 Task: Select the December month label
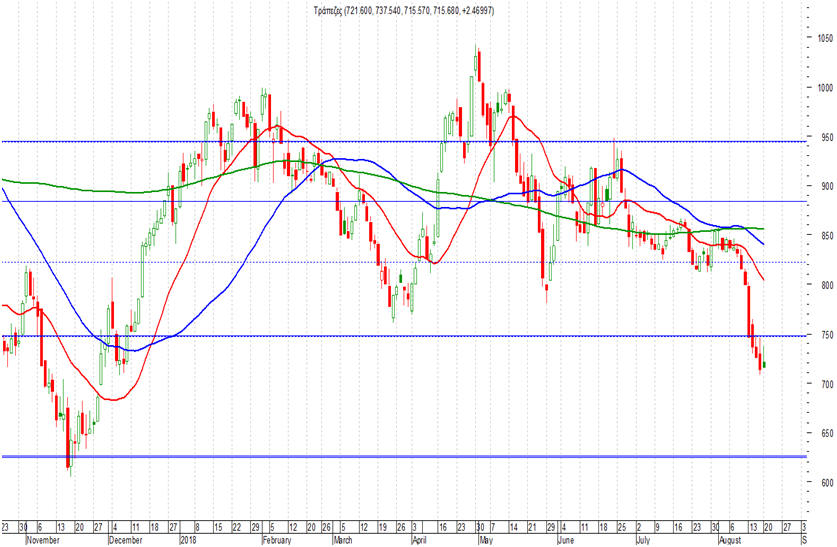125,540
